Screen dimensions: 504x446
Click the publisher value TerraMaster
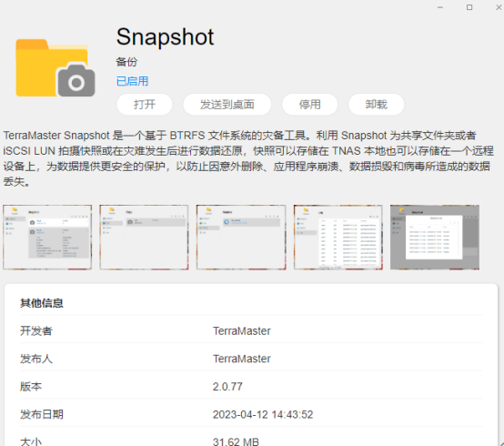(x=242, y=359)
